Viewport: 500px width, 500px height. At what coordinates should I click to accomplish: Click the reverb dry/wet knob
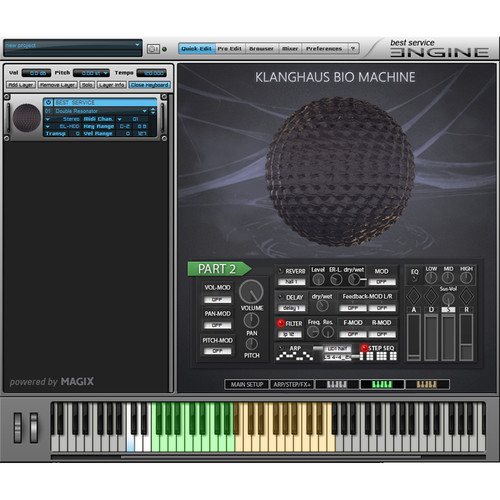point(354,280)
